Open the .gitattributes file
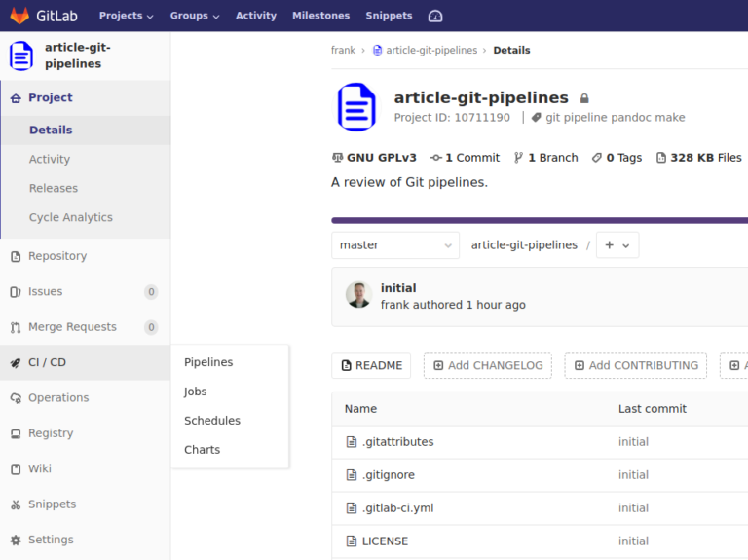This screenshot has height=560, width=748. (x=397, y=442)
